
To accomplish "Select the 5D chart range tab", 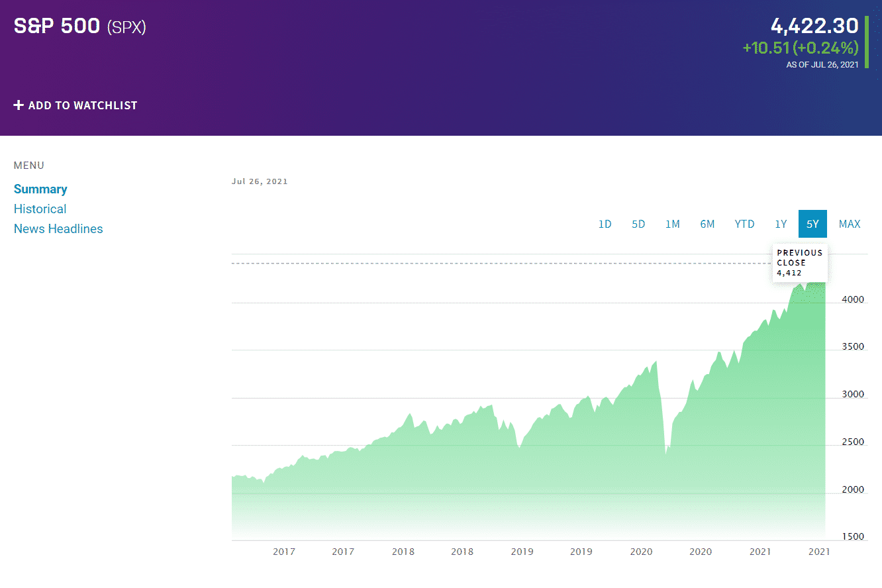I will [638, 224].
